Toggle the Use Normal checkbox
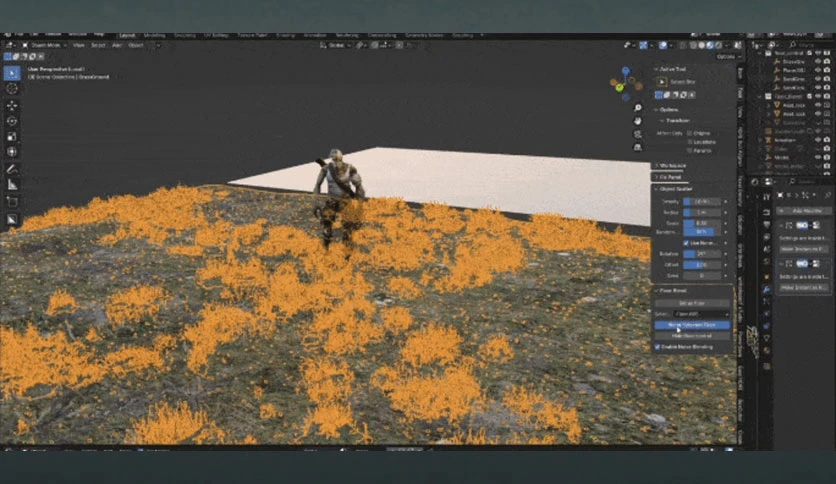The height and width of the screenshot is (484, 836). [x=686, y=243]
